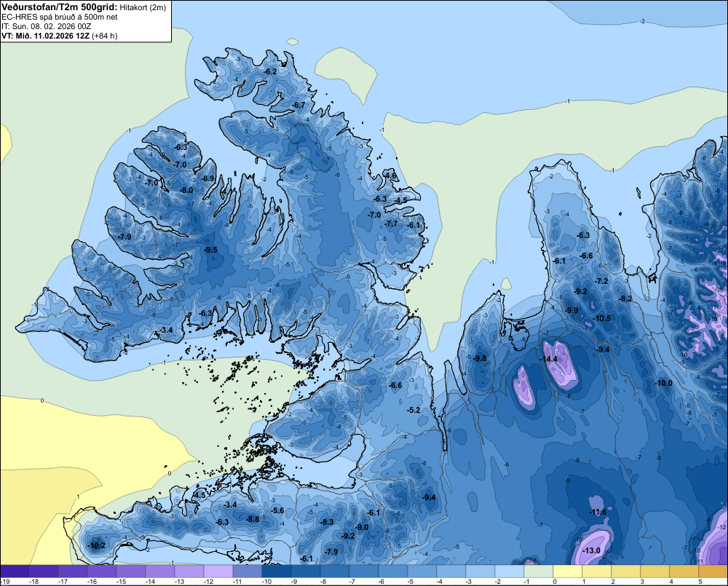Click the -8.0 temperature label
The width and height of the screenshot is (728, 586).
[x=186, y=191]
